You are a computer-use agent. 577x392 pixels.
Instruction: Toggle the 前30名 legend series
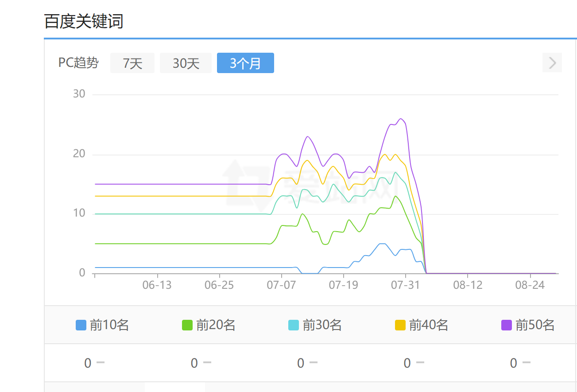coord(315,325)
